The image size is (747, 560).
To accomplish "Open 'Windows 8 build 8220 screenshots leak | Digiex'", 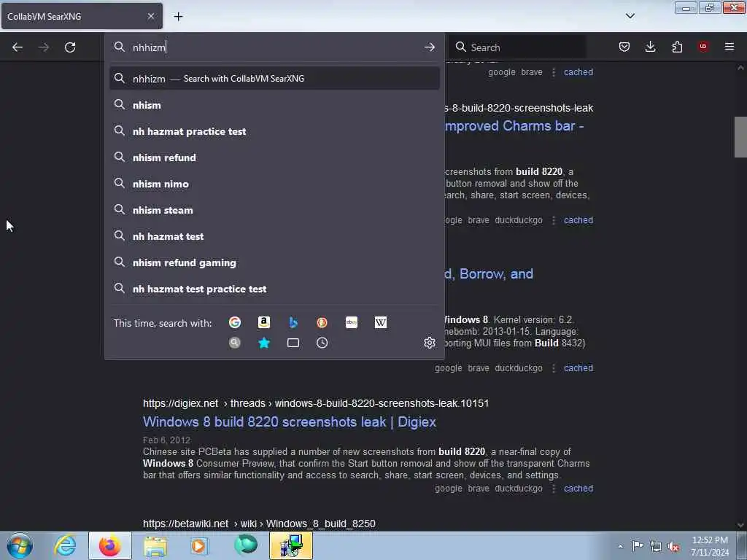I will [x=290, y=422].
